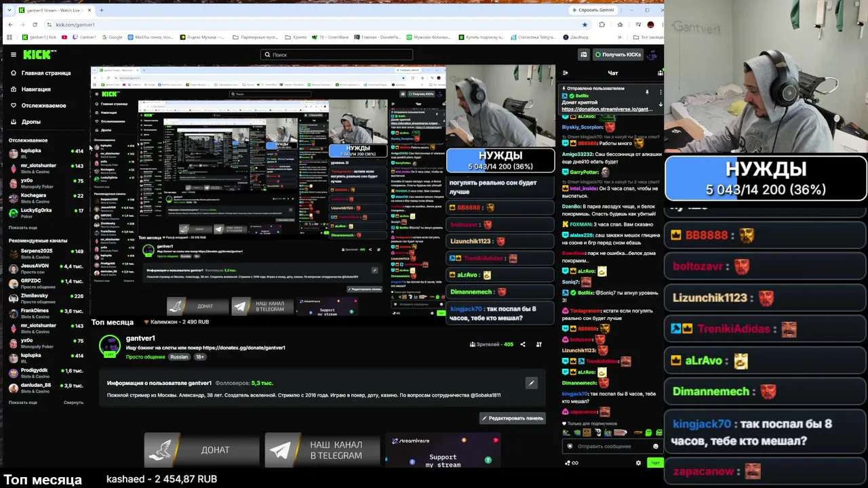Go to Главная страница in sidebar
Screen dimensions: 868x488
click(x=41, y=73)
